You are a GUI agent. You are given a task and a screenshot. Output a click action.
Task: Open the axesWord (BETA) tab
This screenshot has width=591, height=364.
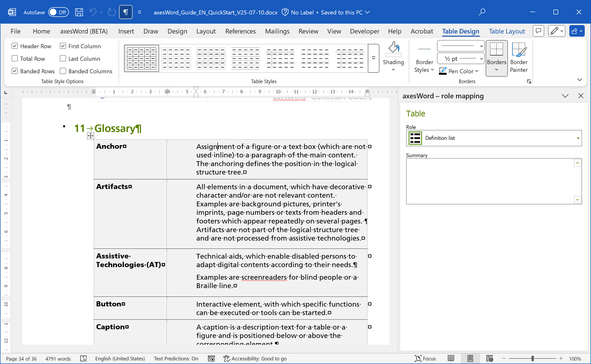point(84,31)
